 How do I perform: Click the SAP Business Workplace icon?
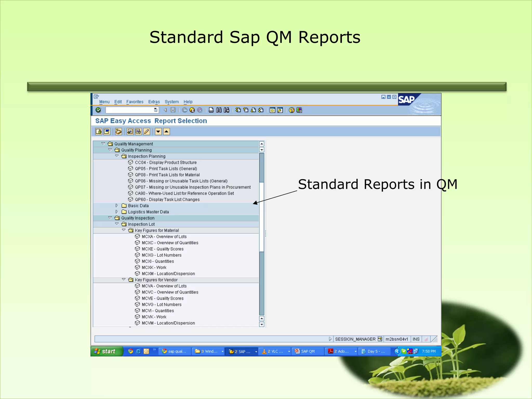[x=118, y=132]
